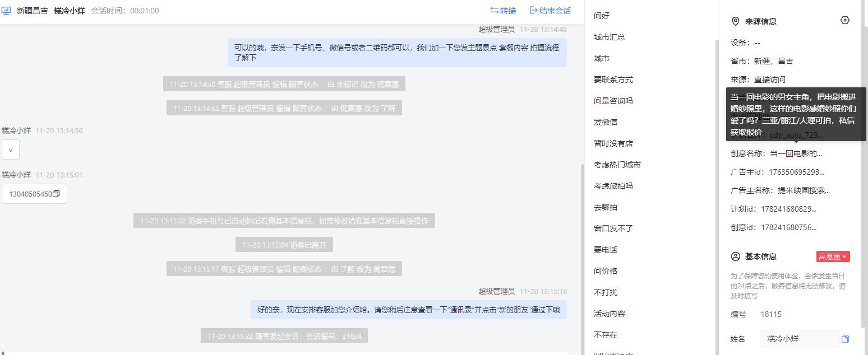Select the 城市 quick reply
This screenshot has width=868, height=355.
click(602, 58)
